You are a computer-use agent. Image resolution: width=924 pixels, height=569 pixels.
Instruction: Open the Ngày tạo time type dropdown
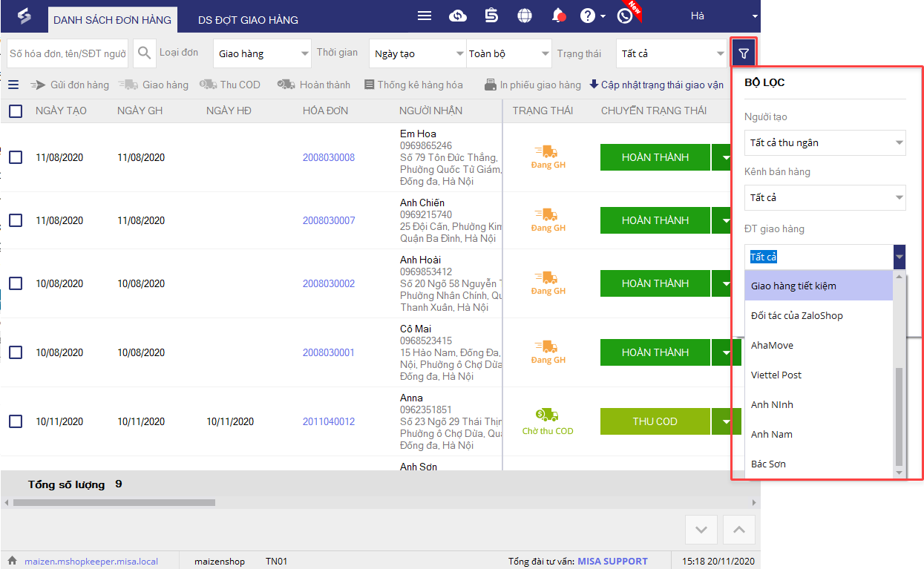pos(417,53)
